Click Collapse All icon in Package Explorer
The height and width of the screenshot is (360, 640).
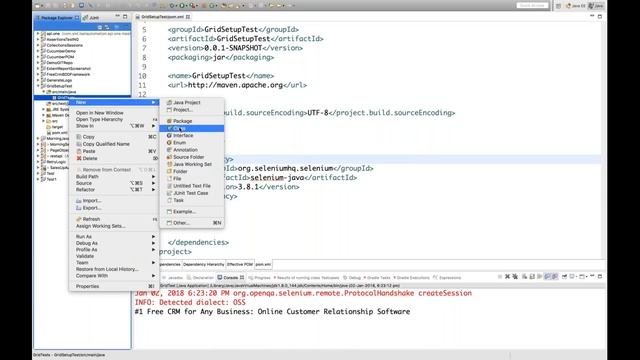tap(100, 27)
